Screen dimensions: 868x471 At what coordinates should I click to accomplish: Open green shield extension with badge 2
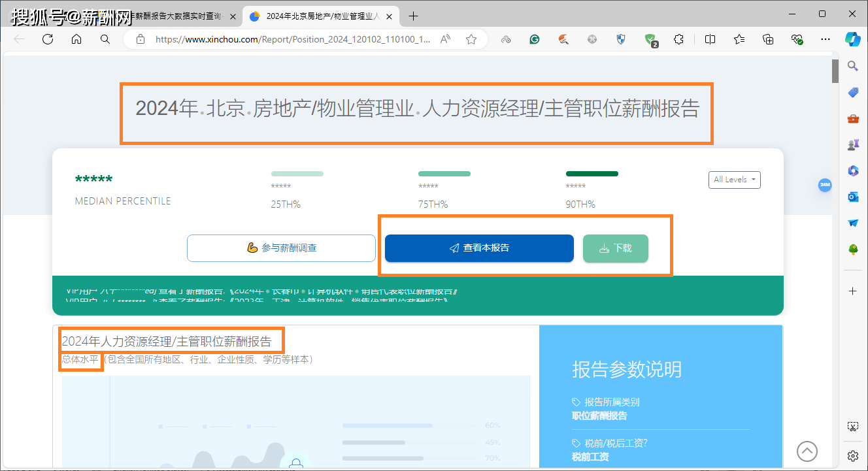coord(650,40)
